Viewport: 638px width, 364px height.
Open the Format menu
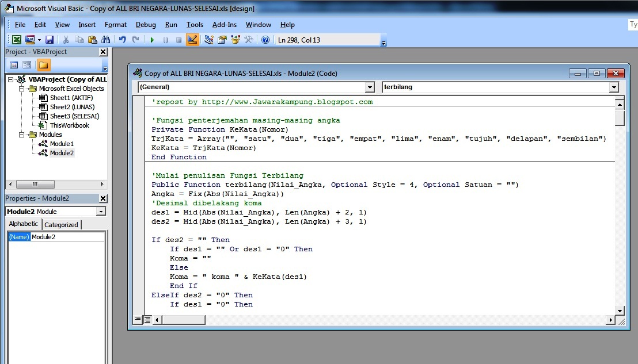[116, 25]
